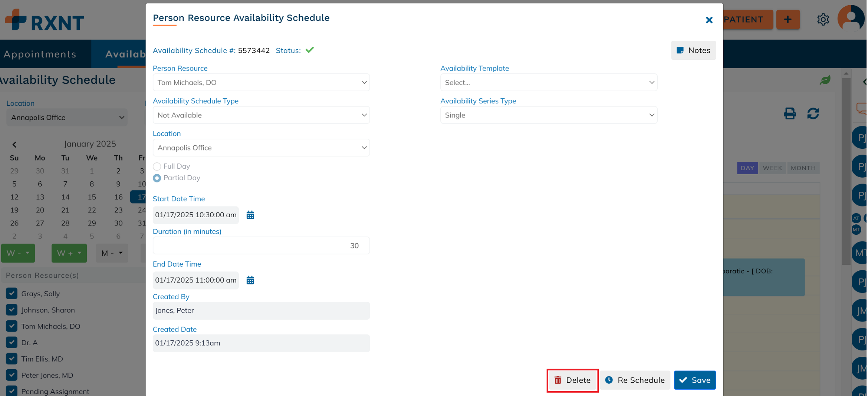Expand the Availability Schedule Type dropdown
This screenshot has height=396, width=868.
[261, 115]
